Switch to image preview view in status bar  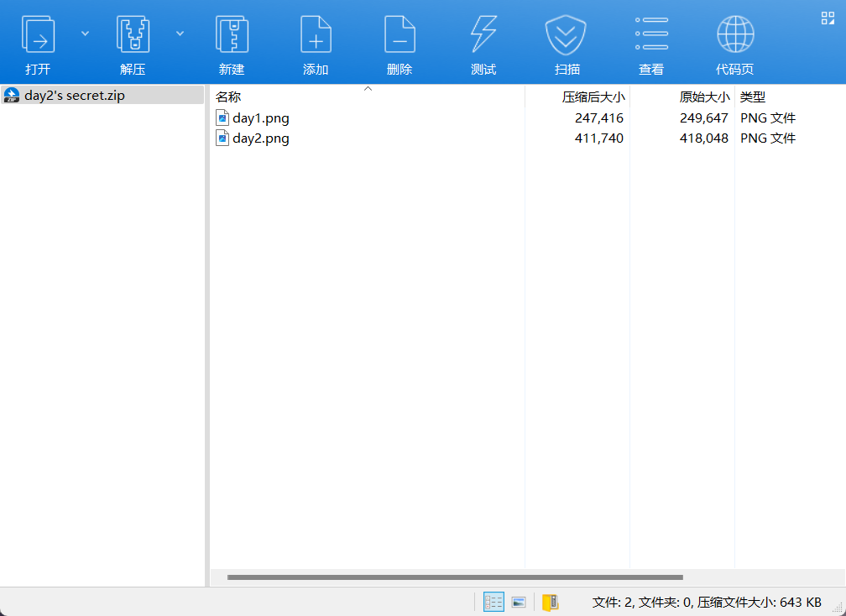519,602
